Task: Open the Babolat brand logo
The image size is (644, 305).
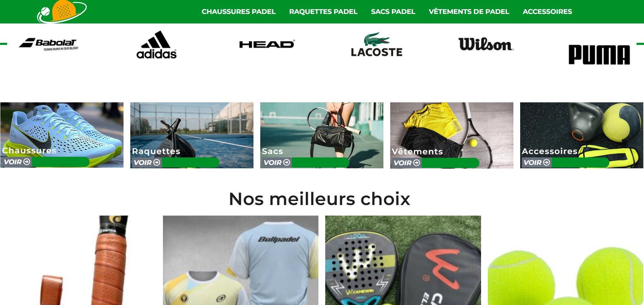Action: click(49, 44)
